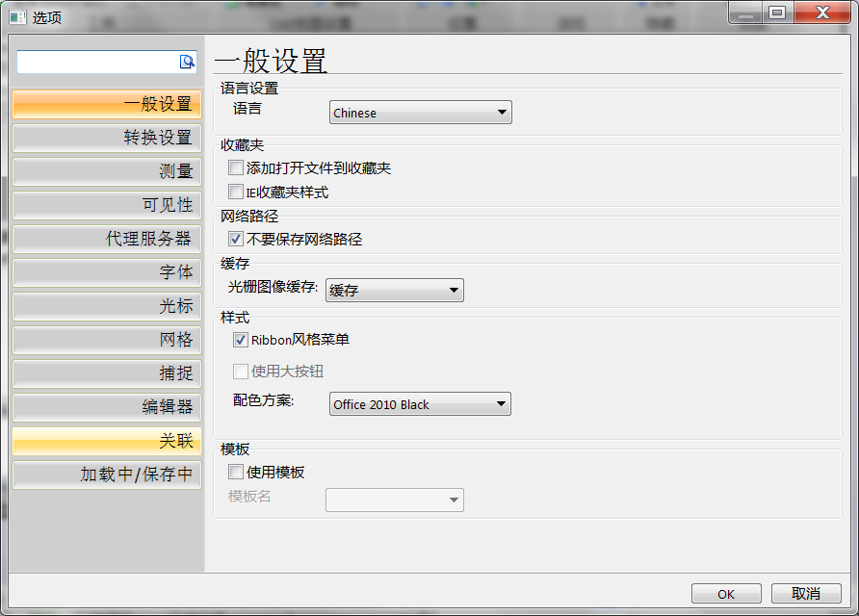Click the search icon in search box

[x=187, y=62]
